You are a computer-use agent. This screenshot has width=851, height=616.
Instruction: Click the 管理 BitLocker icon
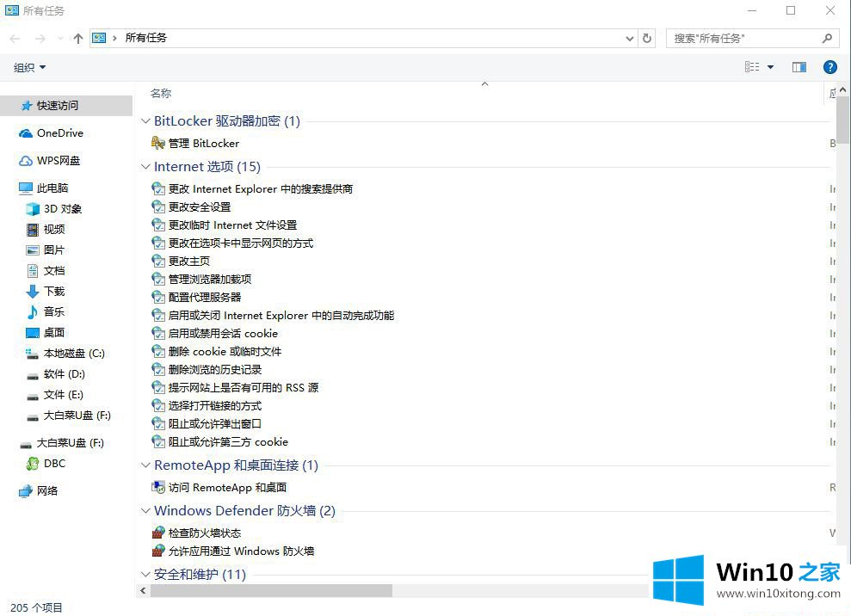[x=158, y=144]
